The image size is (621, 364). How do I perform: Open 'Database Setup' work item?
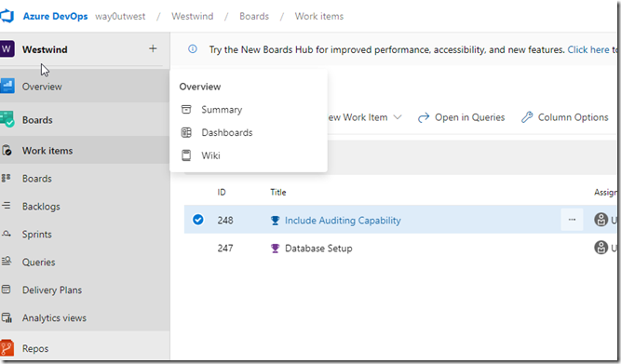(x=318, y=249)
